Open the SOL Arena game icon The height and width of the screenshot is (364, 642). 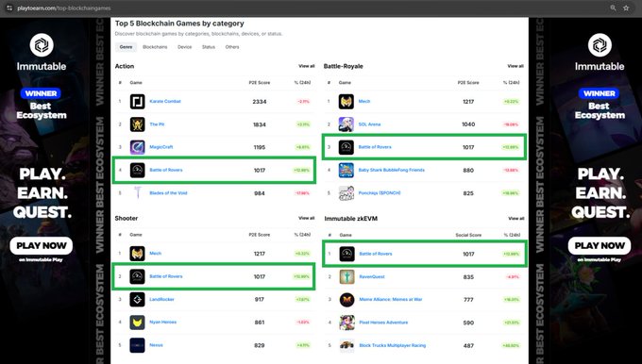[346, 124]
